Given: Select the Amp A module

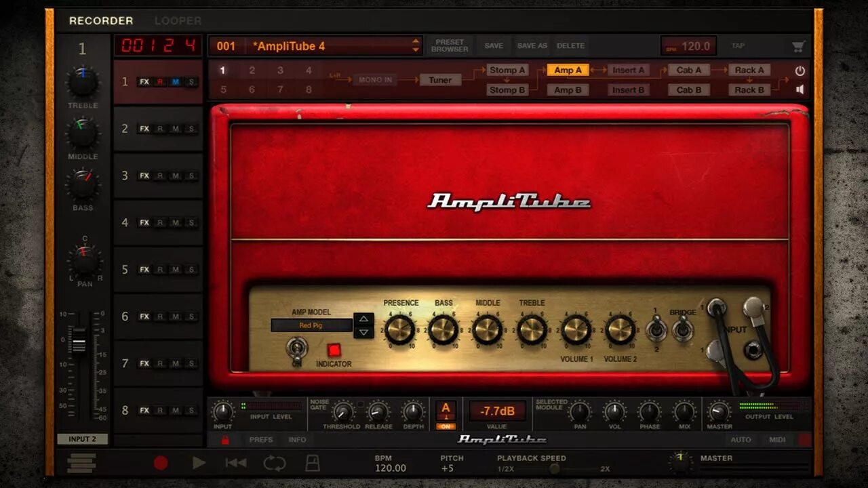Looking at the screenshot, I should pyautogui.click(x=568, y=70).
